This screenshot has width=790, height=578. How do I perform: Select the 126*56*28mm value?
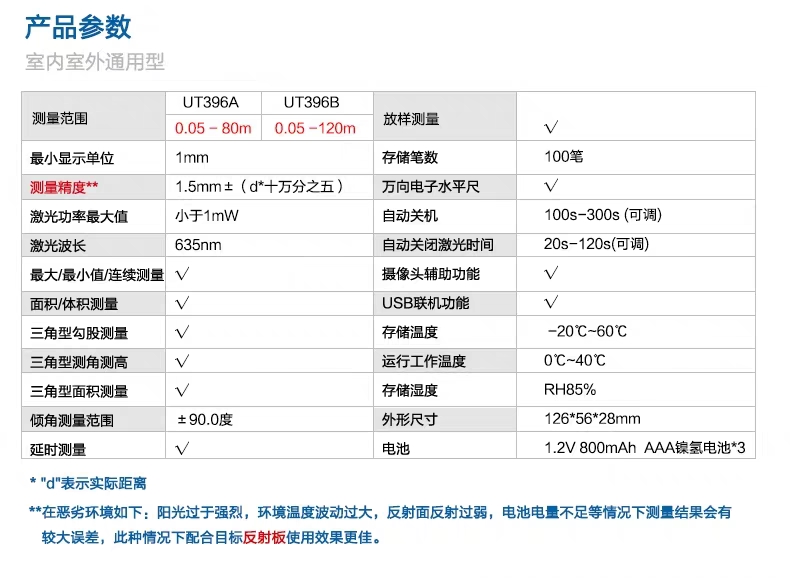pos(592,419)
